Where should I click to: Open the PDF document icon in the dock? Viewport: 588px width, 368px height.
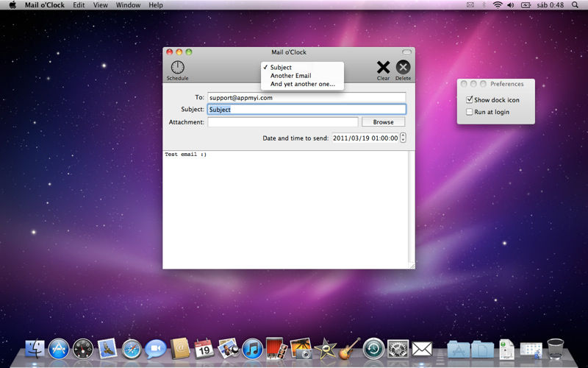click(x=506, y=349)
